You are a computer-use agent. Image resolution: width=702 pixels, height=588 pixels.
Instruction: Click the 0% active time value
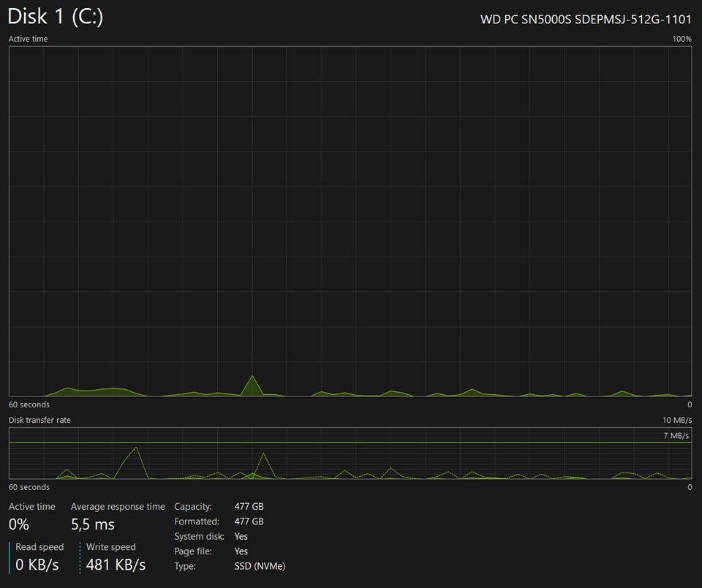[x=19, y=524]
